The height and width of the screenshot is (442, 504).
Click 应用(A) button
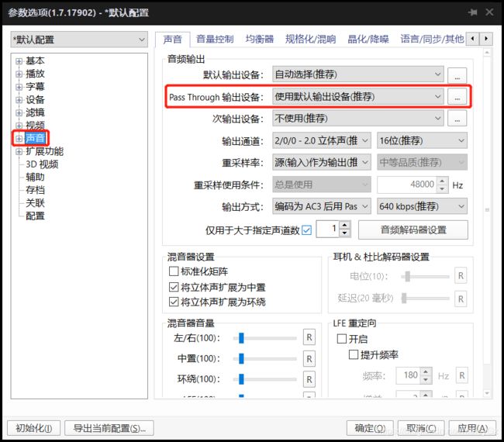472,428
